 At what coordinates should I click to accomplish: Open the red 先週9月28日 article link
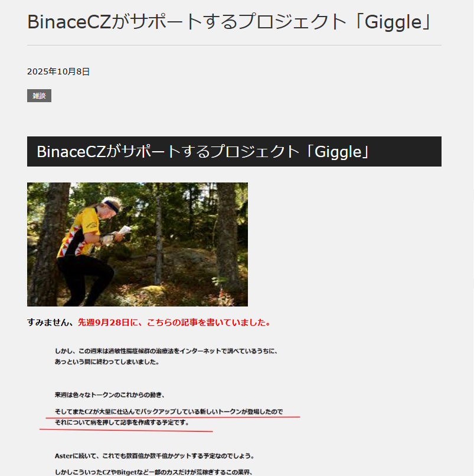click(174, 322)
